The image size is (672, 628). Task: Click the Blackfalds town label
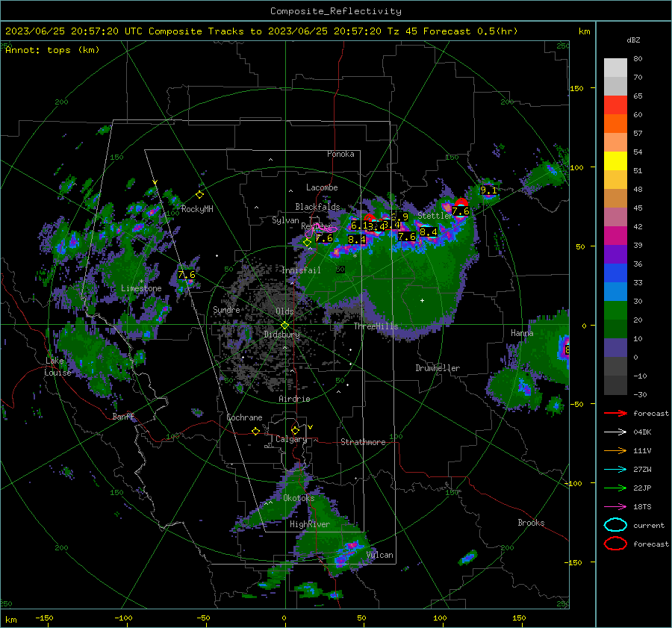pyautogui.click(x=317, y=207)
